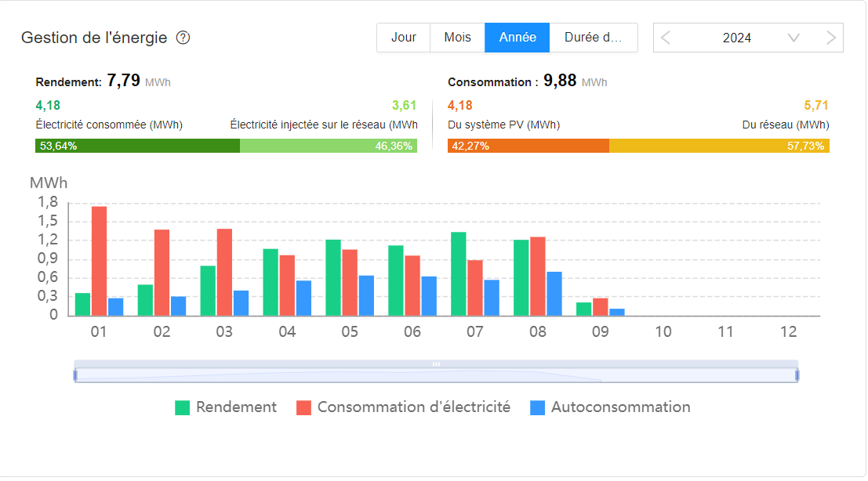Screen dimensions: 868x481
Task: Click the chevron beside the year selector
Action: point(794,37)
